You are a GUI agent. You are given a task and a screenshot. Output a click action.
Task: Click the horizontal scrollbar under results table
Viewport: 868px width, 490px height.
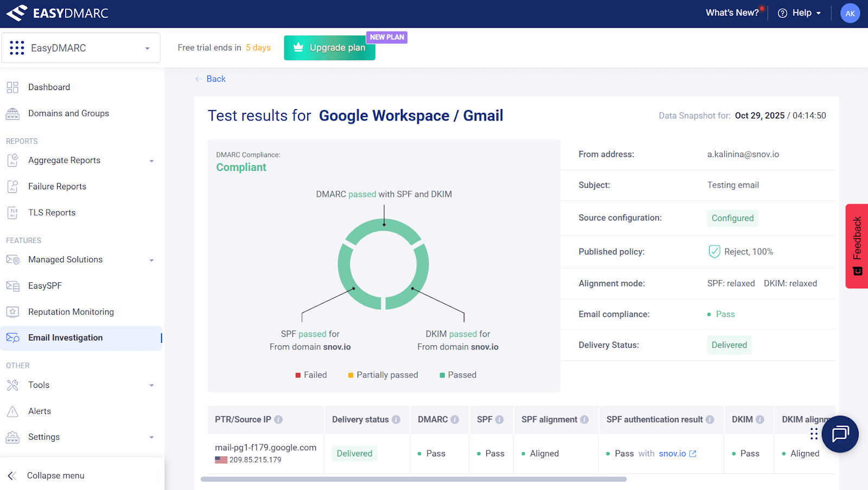(x=413, y=479)
